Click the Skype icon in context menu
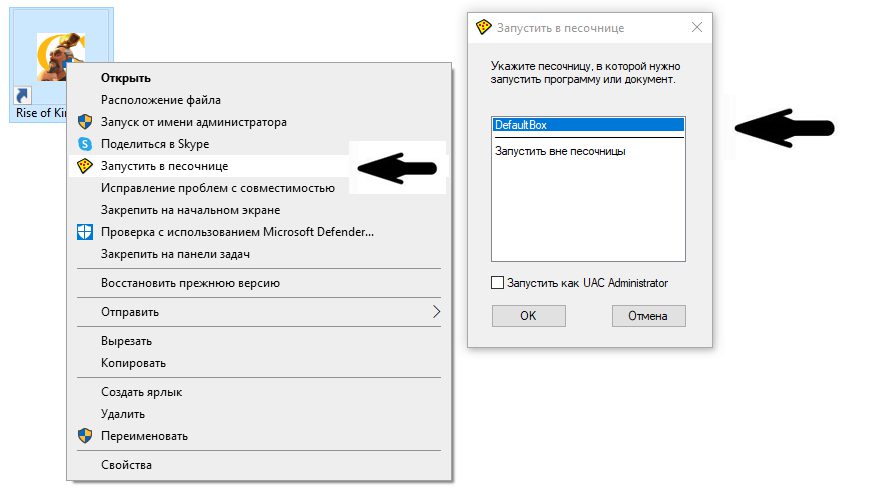877x493 pixels. (84, 144)
